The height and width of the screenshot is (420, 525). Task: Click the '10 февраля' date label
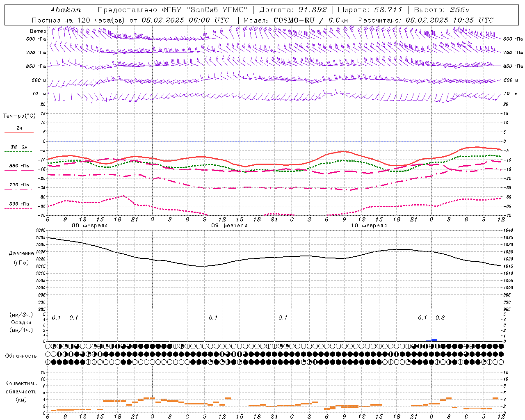point(369,226)
